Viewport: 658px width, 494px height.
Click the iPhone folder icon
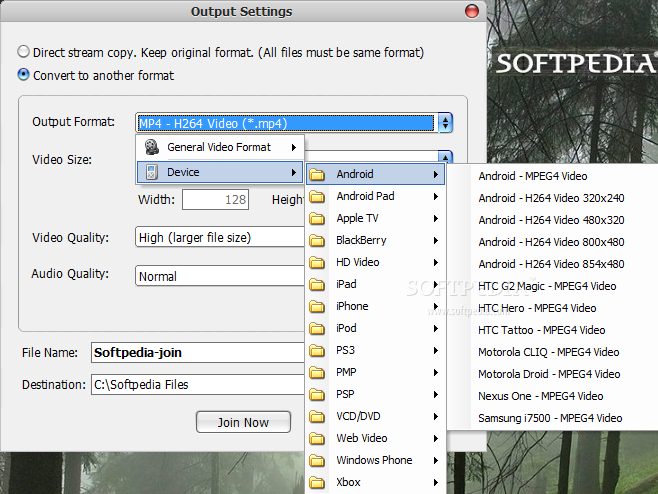[317, 306]
